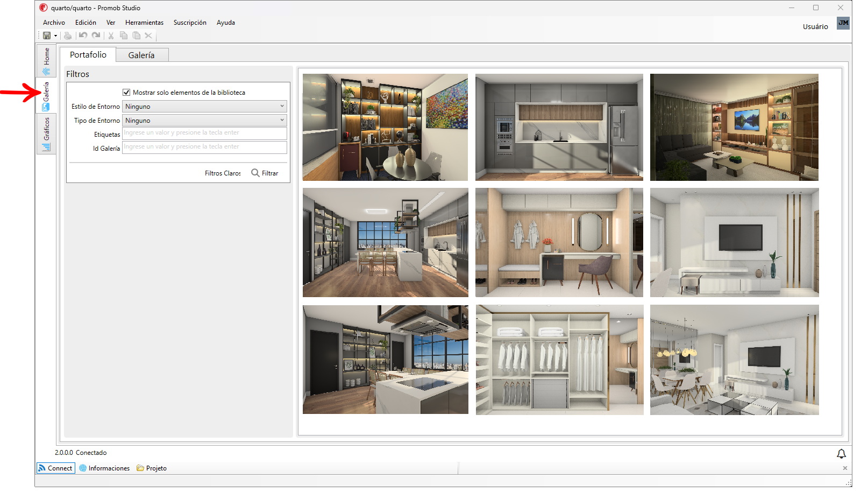The height and width of the screenshot is (499, 868).
Task: Open the kitchen island with range hood thumbnail
Action: click(385, 360)
